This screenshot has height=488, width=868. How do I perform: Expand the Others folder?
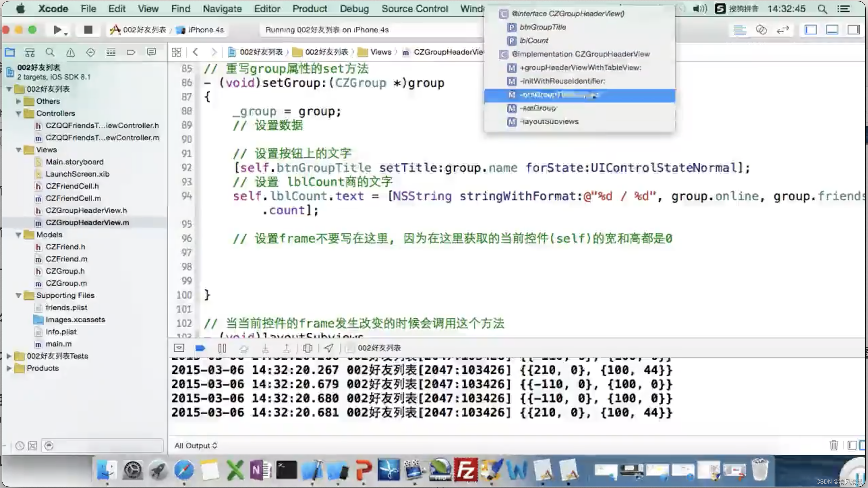19,101
